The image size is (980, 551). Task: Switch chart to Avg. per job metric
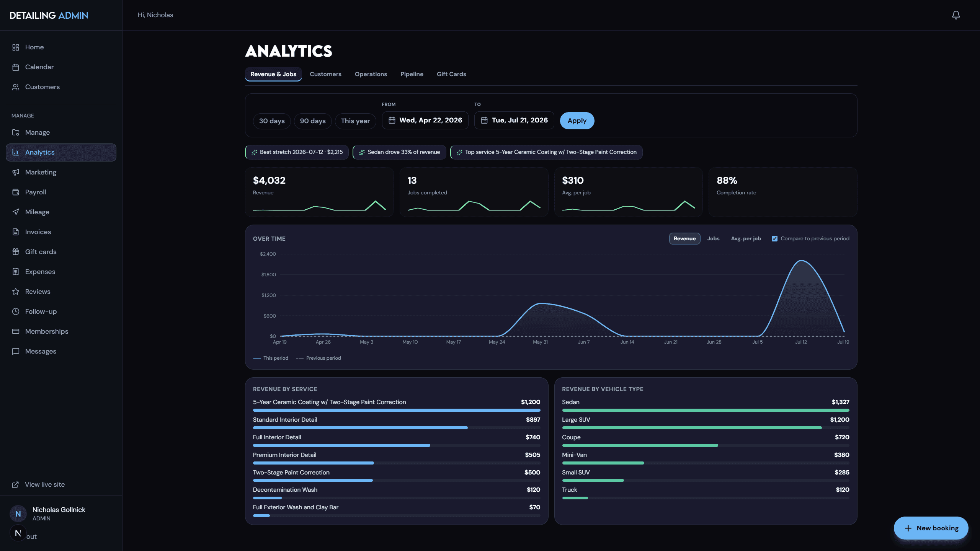click(x=746, y=238)
